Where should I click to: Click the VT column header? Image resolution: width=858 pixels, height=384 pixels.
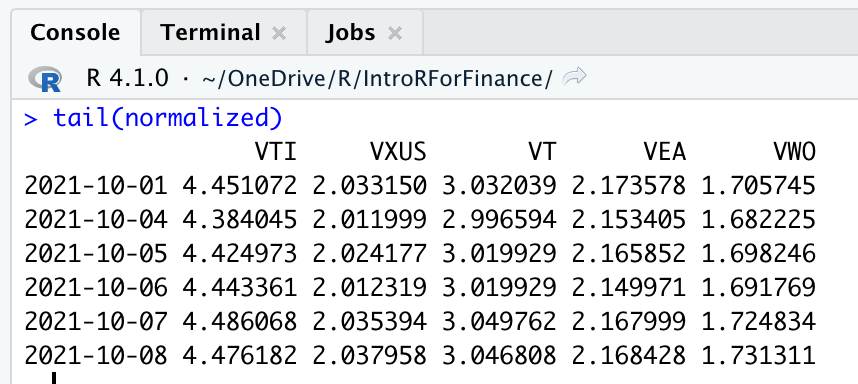542,152
